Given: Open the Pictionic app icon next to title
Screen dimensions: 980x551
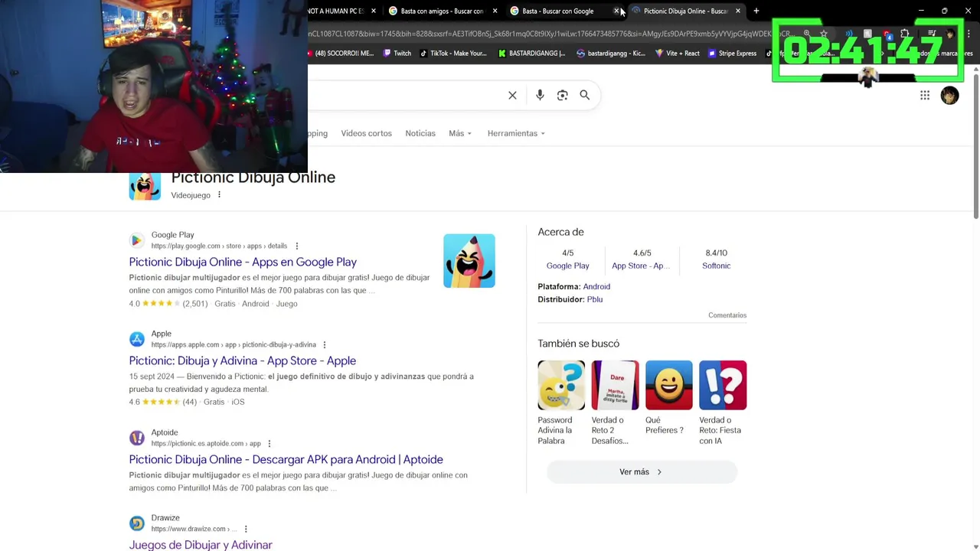Looking at the screenshot, I should coord(145,186).
